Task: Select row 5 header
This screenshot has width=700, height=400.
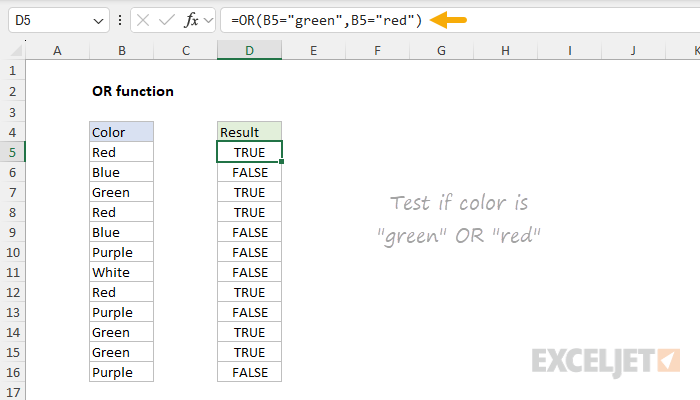Action: [x=12, y=152]
